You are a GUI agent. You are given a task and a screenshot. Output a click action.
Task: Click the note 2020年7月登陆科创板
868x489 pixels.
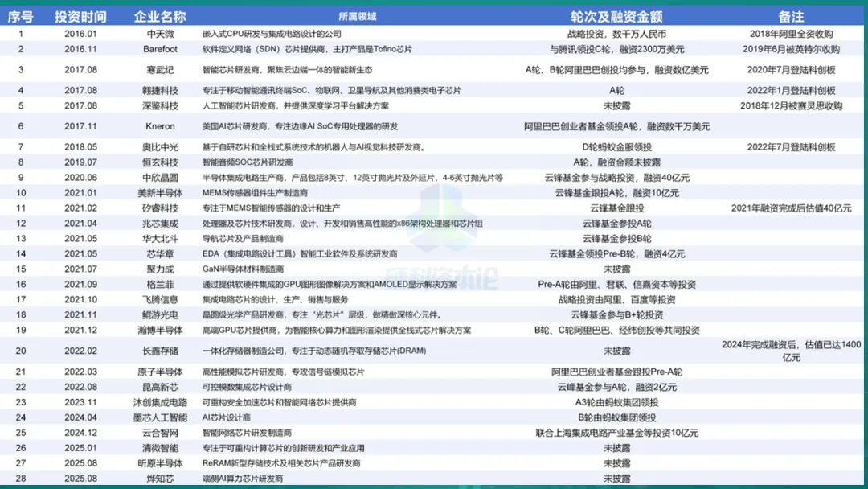[791, 70]
